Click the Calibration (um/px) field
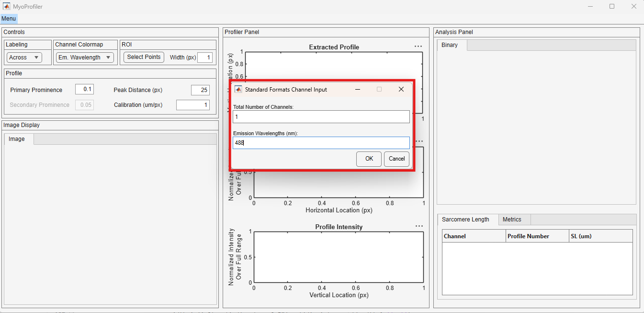This screenshot has width=644, height=313. [x=193, y=105]
